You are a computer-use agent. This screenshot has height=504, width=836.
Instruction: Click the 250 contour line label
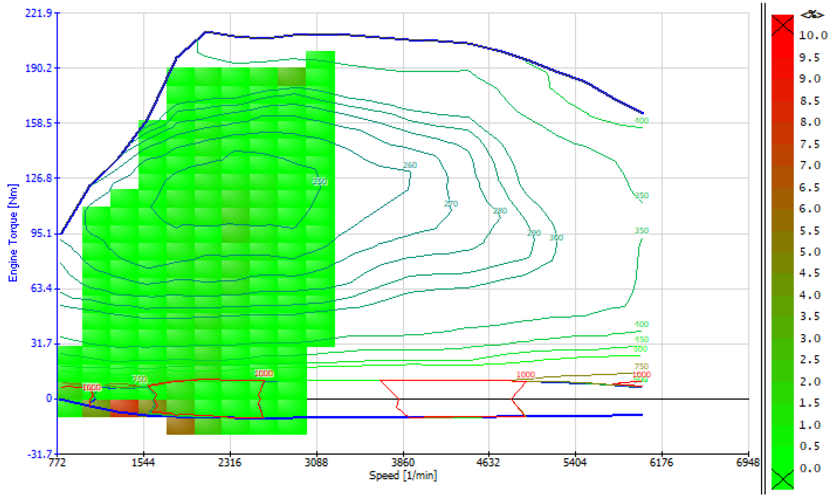(320, 181)
